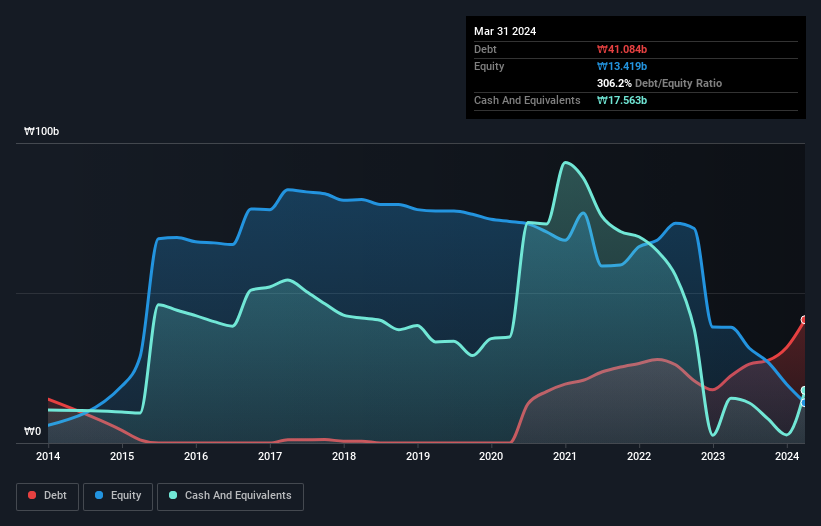This screenshot has height=526, width=821.
Task: Click the ₩0 axis label
Action: tap(32, 431)
